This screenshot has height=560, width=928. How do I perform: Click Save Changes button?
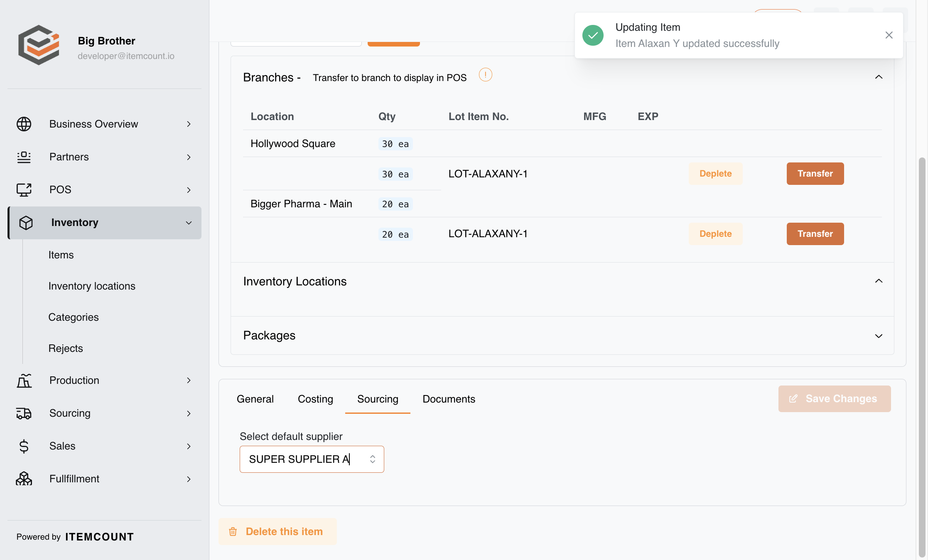[834, 399]
